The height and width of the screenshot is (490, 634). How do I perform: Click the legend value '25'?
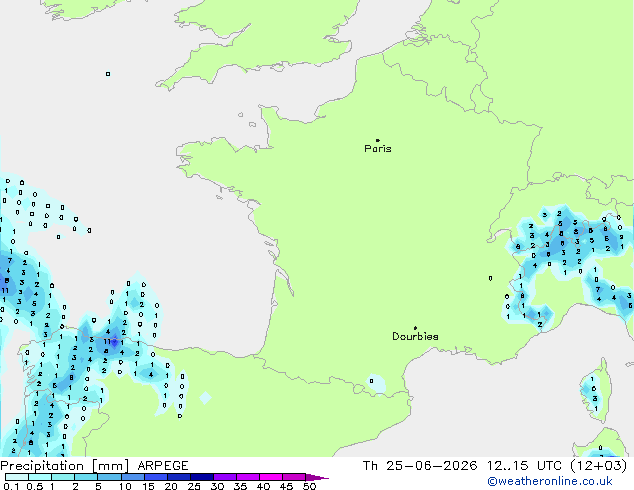click(x=194, y=486)
